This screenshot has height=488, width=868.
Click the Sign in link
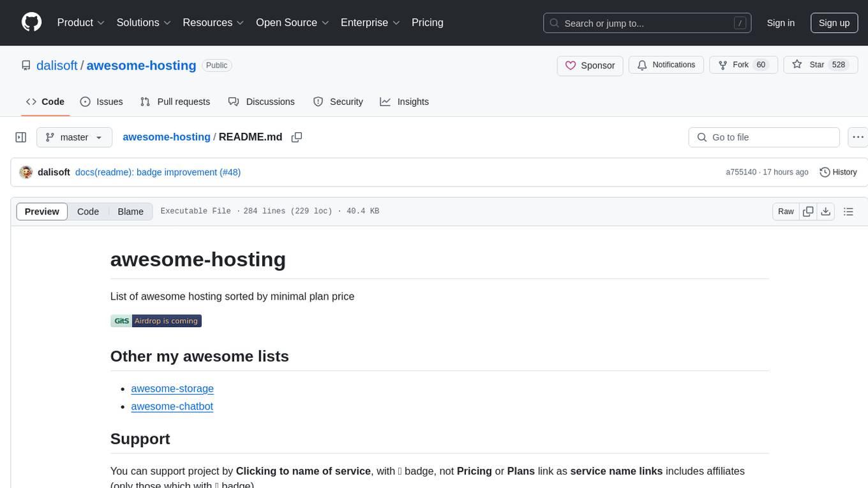(781, 23)
